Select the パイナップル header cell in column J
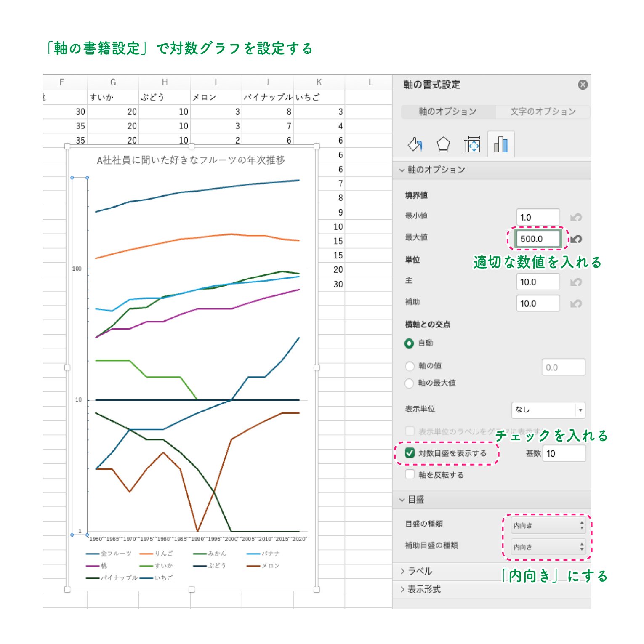 tap(268, 97)
